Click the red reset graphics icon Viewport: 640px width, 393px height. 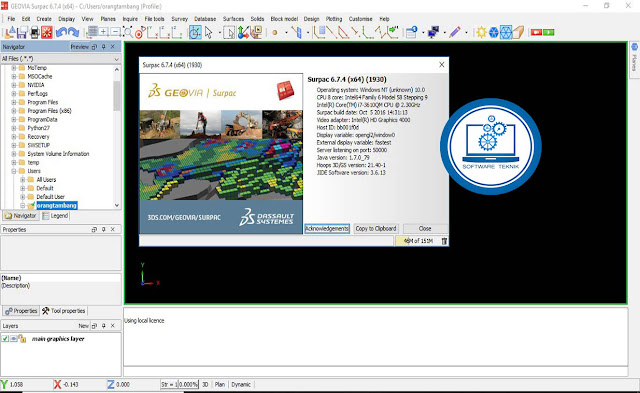point(47,32)
